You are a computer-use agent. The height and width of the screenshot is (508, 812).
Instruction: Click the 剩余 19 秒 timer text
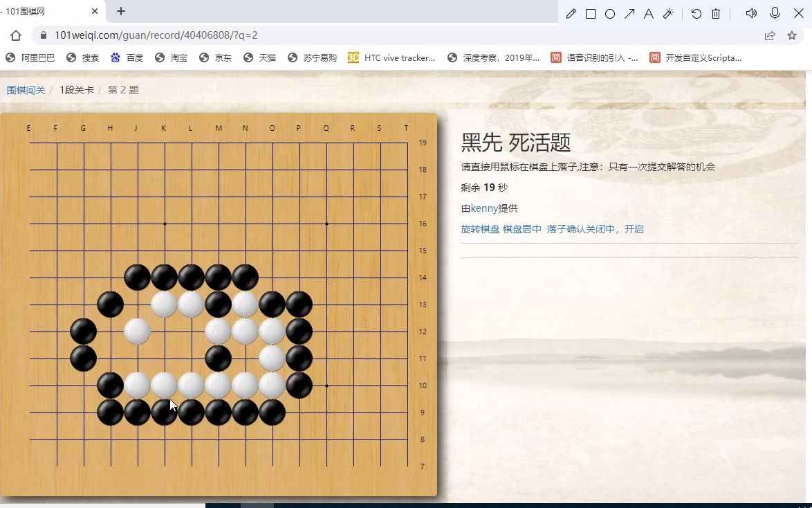[x=484, y=188]
